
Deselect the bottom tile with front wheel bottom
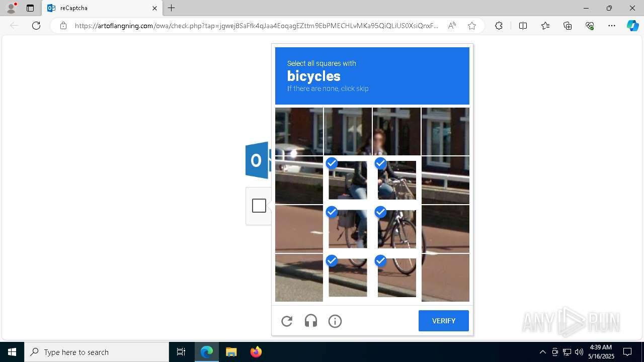coord(396,278)
